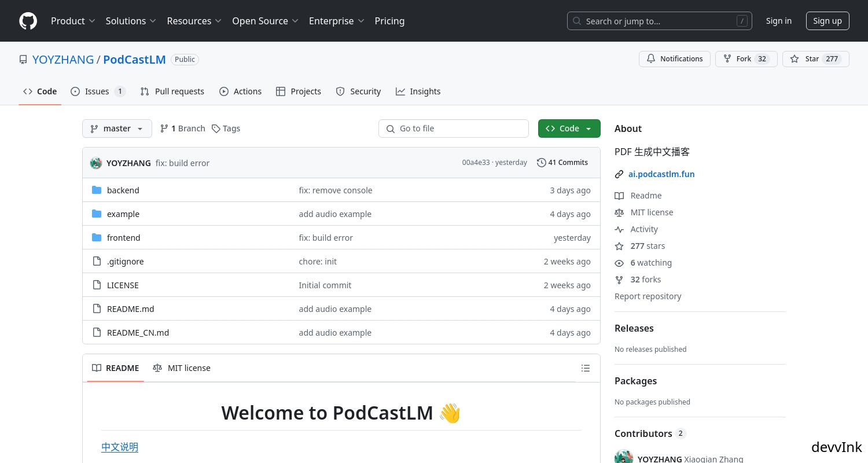Go to the Pricing page

click(389, 21)
